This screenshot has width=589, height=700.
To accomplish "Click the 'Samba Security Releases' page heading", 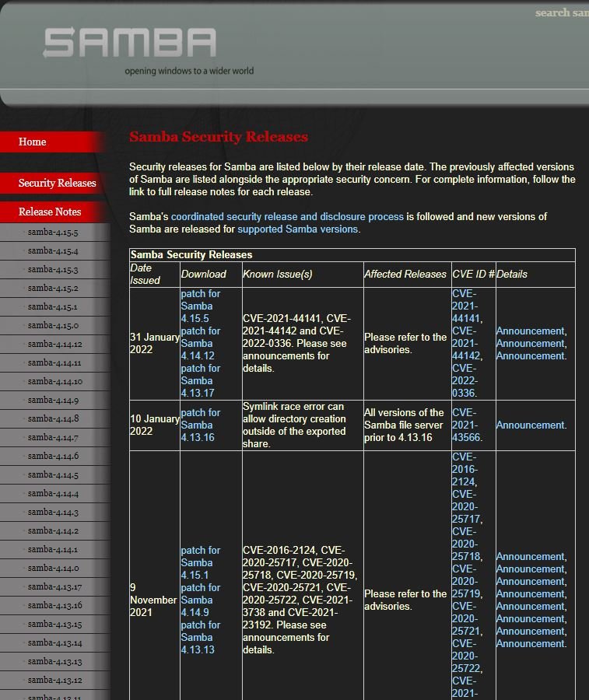I will tap(219, 137).
